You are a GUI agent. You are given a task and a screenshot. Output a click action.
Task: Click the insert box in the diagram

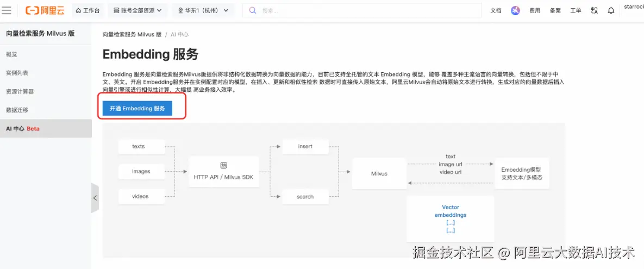[305, 147]
